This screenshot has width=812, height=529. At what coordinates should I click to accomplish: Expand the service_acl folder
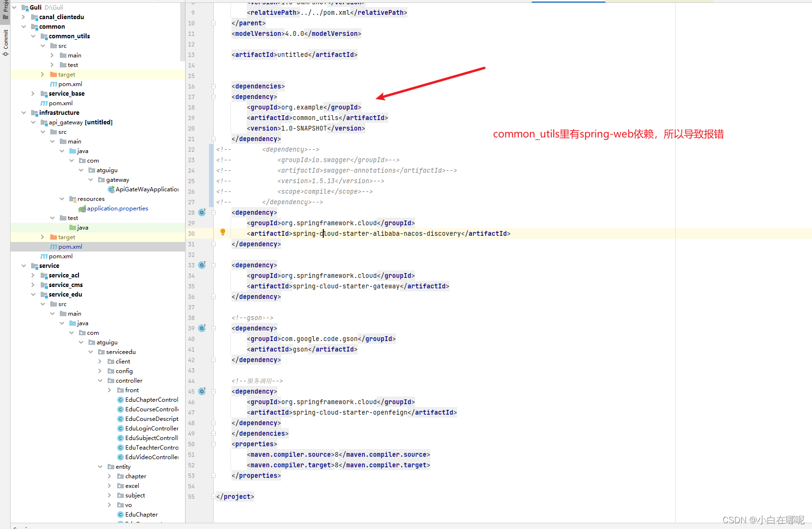click(33, 275)
